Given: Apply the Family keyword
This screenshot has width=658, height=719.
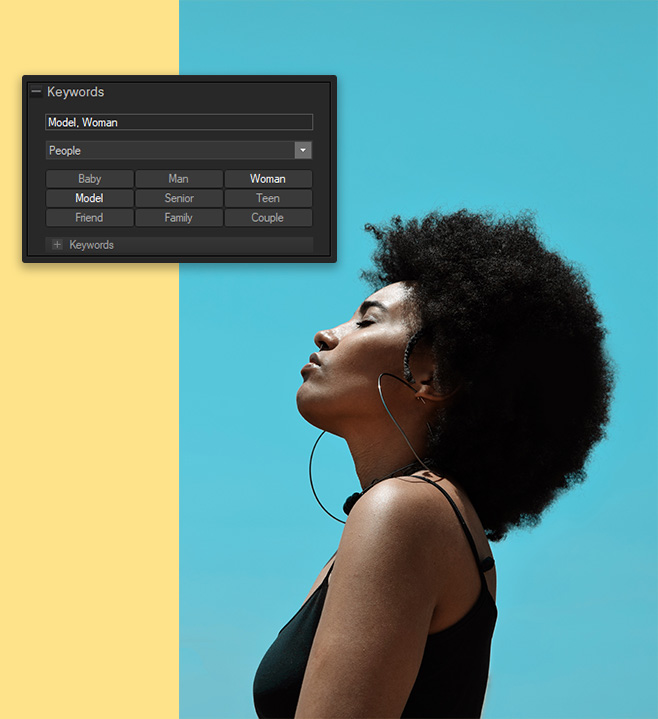Looking at the screenshot, I should click(179, 217).
